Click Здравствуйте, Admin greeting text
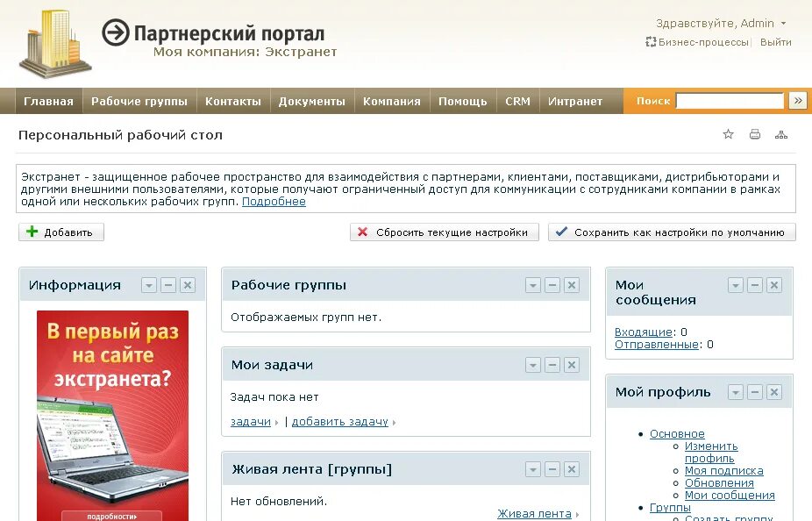The height and width of the screenshot is (521, 812). pos(715,24)
